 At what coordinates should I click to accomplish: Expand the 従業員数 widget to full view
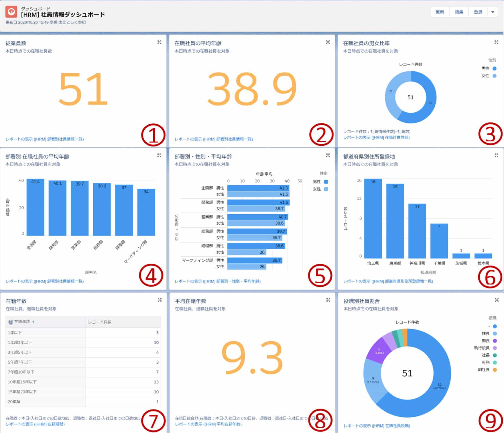159,42
